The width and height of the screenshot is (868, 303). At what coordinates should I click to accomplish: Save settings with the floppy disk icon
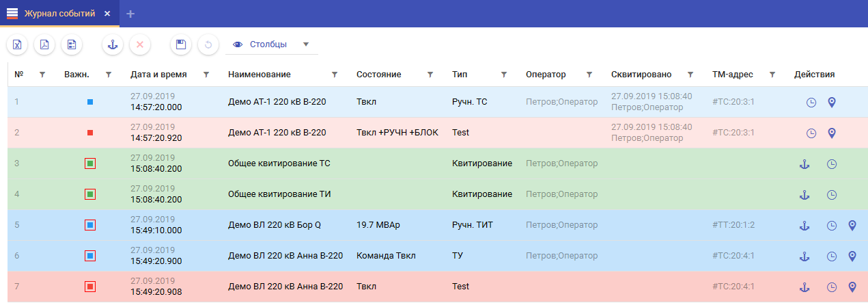click(181, 44)
